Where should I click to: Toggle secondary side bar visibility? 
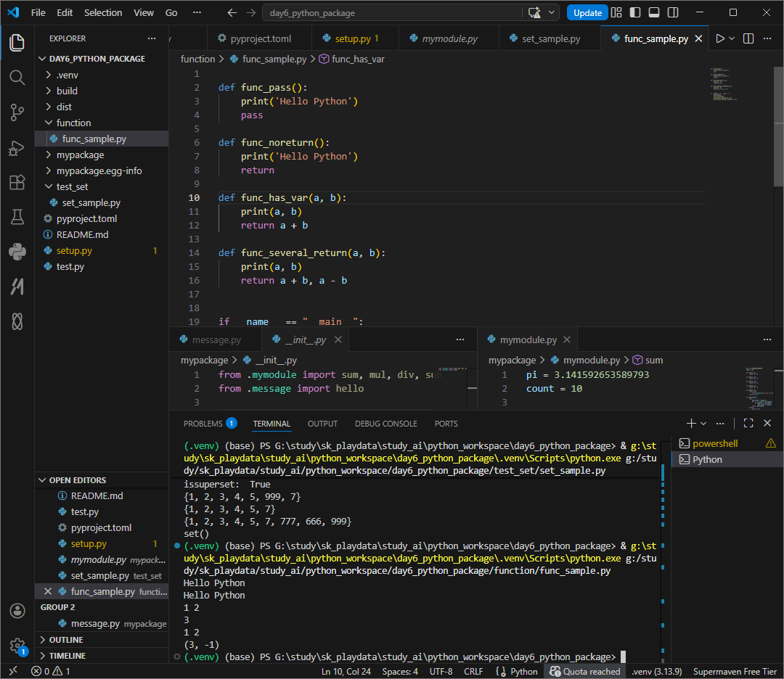click(x=673, y=12)
